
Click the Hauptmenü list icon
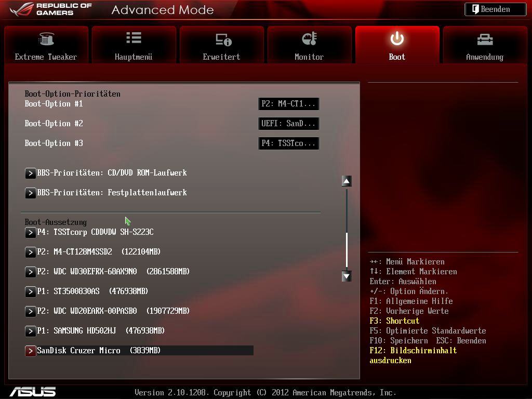[x=134, y=37]
